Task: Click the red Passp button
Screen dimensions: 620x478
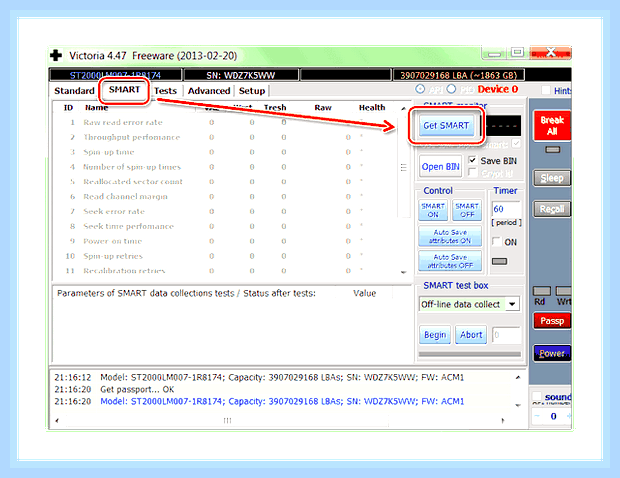Action: (552, 321)
